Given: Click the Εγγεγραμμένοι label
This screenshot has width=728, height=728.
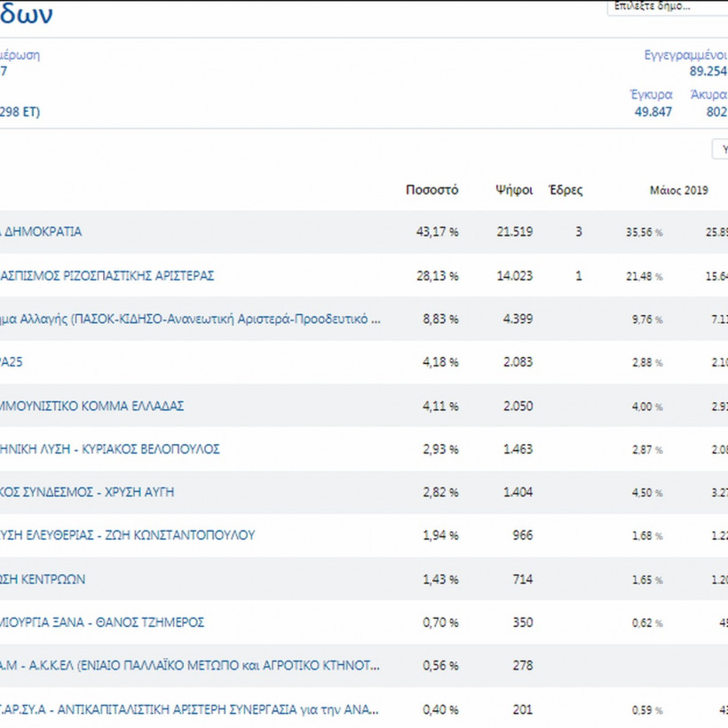Looking at the screenshot, I should click(x=685, y=55).
